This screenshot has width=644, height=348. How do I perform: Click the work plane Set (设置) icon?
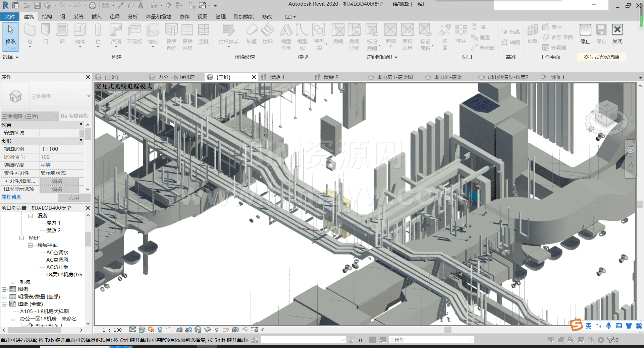coord(532,34)
